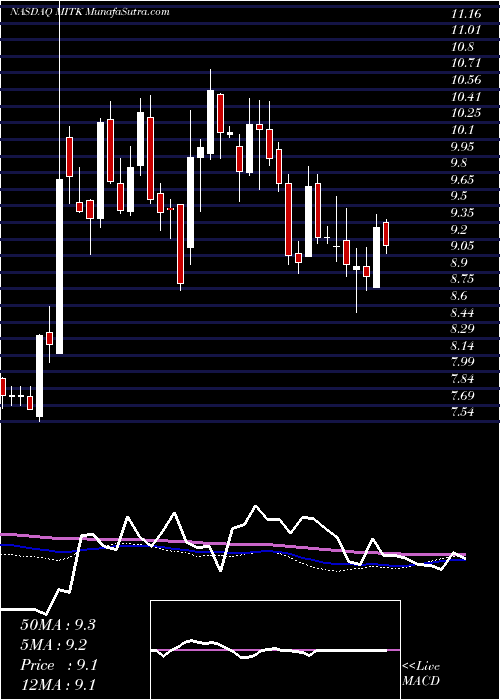This screenshot has width=500, height=700.
Task: Click the 9.65 price axis label
Action: (464, 180)
